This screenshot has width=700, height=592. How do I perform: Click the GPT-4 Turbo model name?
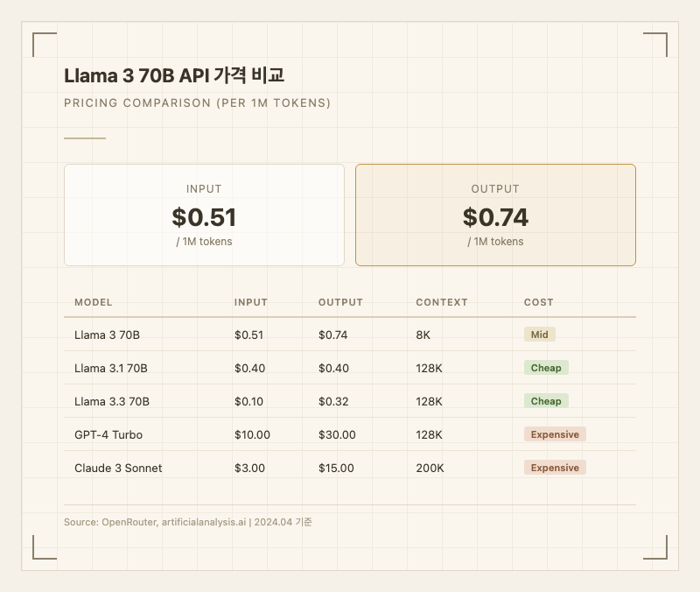point(108,434)
